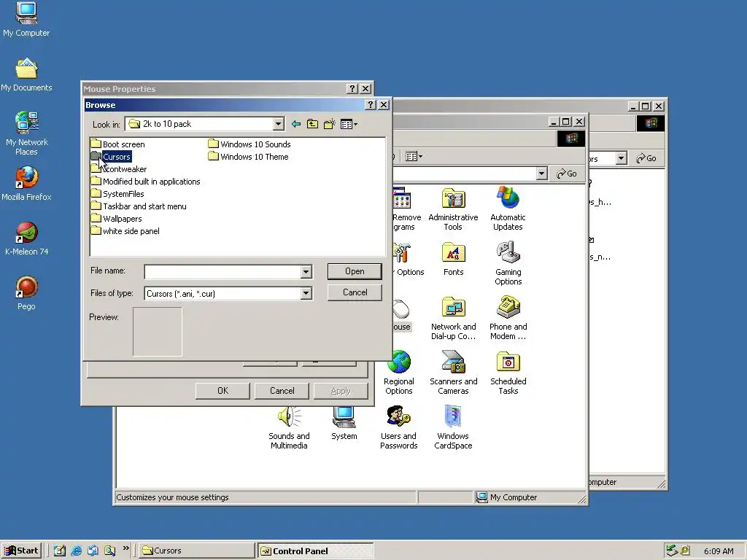The height and width of the screenshot is (560, 747).
Task: Click the Mouse Properties help button
Action: coord(352,88)
